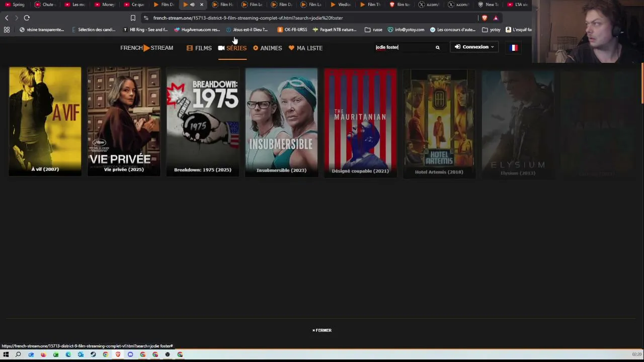Open the À vif (2007) poster

point(45,122)
